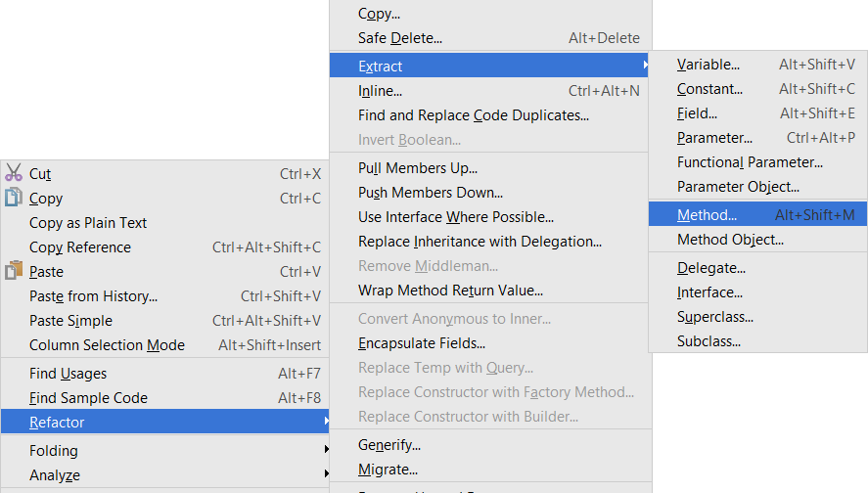Click the Paste clipboard icon

coord(14,271)
